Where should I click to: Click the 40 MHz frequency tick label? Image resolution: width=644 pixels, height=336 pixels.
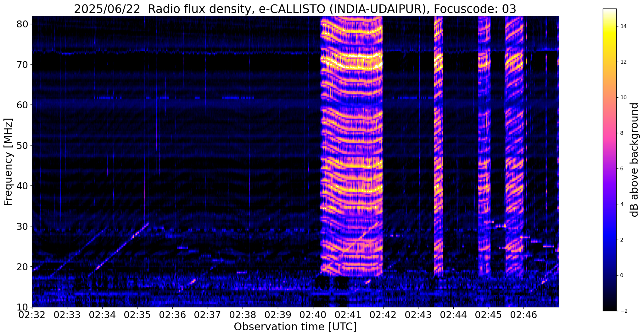click(23, 186)
